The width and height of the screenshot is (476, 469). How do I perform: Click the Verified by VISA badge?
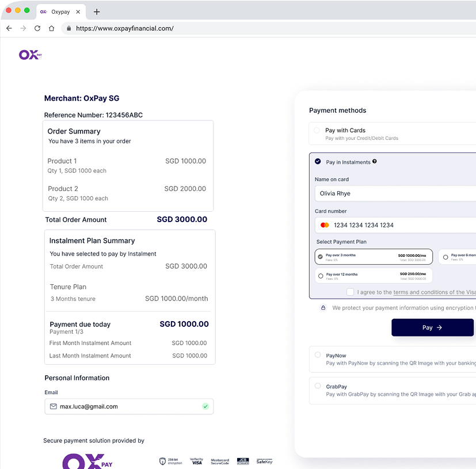tap(196, 462)
